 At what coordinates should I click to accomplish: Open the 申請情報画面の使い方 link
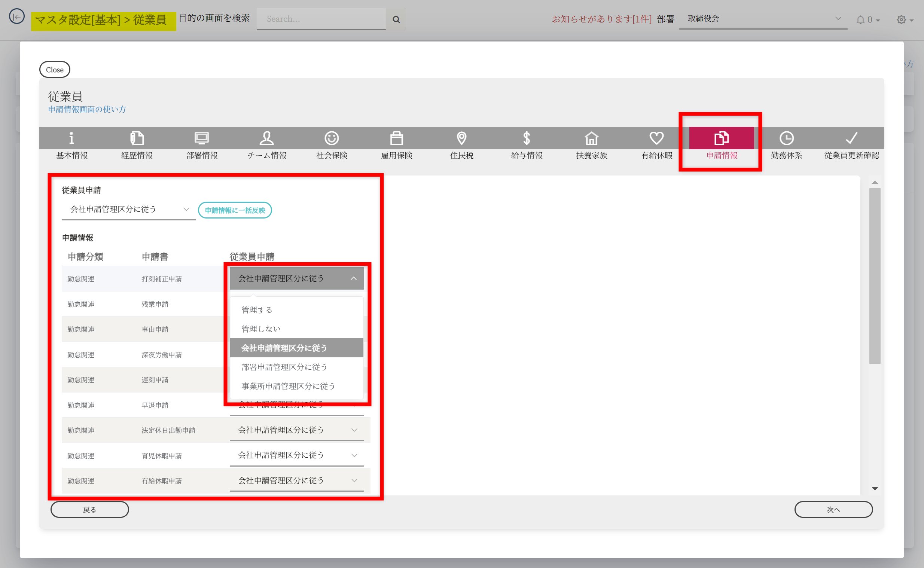coord(87,109)
